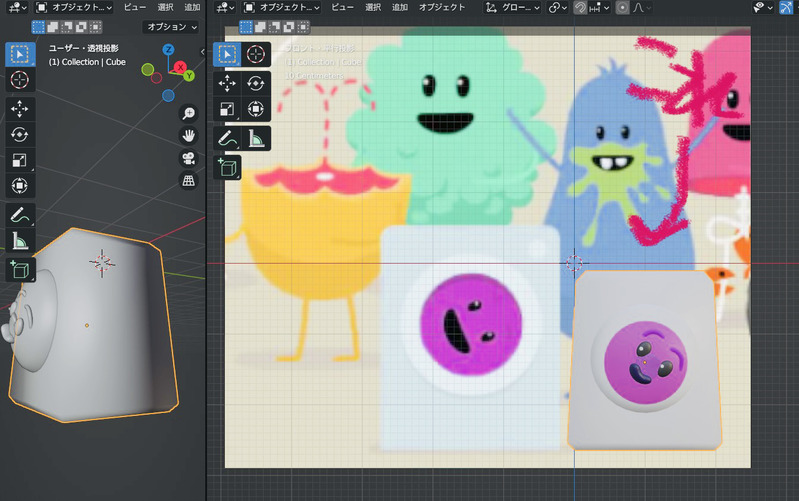
Task: Select the Scale tool in left viewport
Action: click(x=20, y=160)
